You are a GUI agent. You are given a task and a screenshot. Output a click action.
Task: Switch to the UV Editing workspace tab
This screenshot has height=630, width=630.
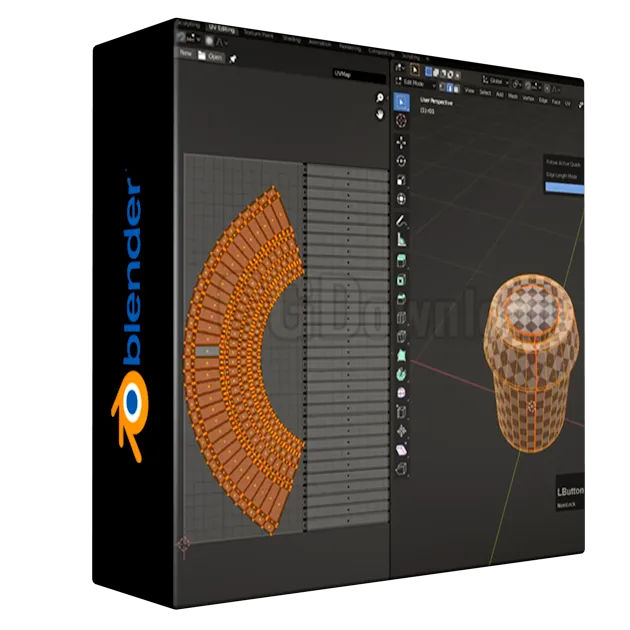[222, 29]
